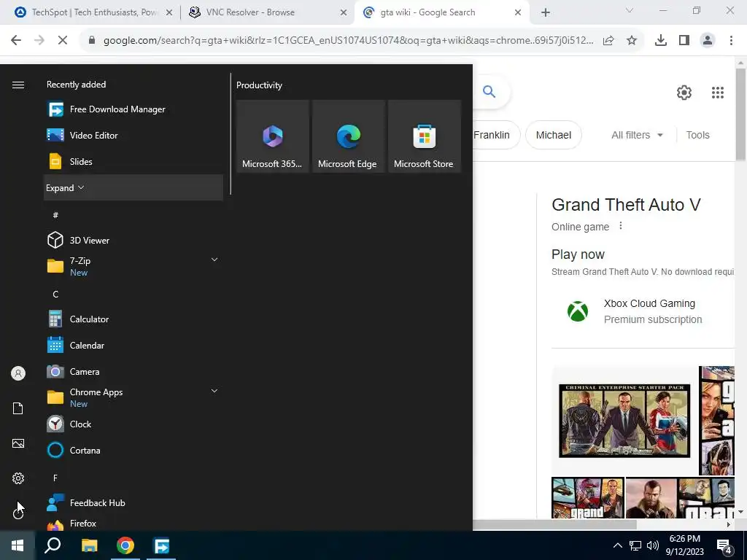Open Free Download Manager taskbar icon
Viewport: 747px width, 560px height.
(x=161, y=545)
